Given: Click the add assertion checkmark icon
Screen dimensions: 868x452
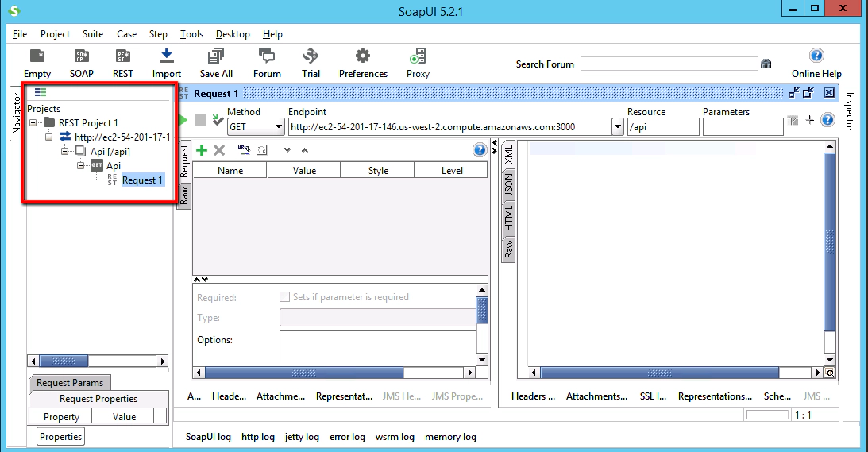Looking at the screenshot, I should (x=218, y=120).
